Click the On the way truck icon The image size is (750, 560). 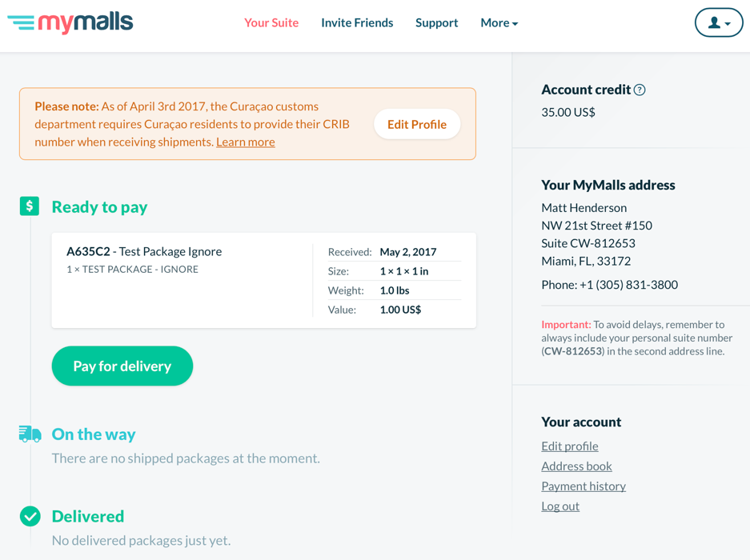click(30, 434)
